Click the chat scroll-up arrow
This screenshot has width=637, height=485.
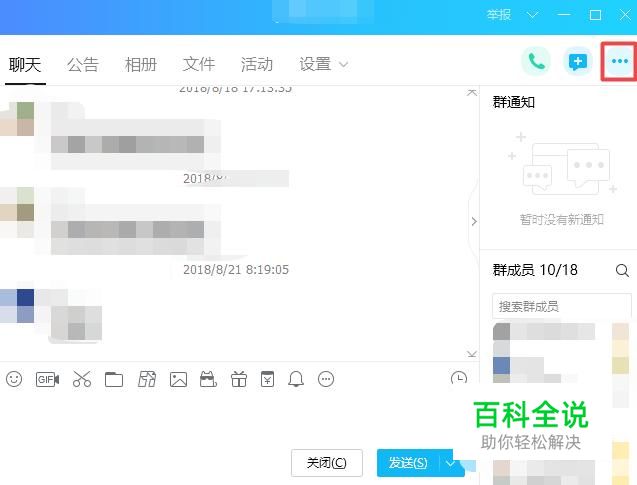click(x=472, y=92)
